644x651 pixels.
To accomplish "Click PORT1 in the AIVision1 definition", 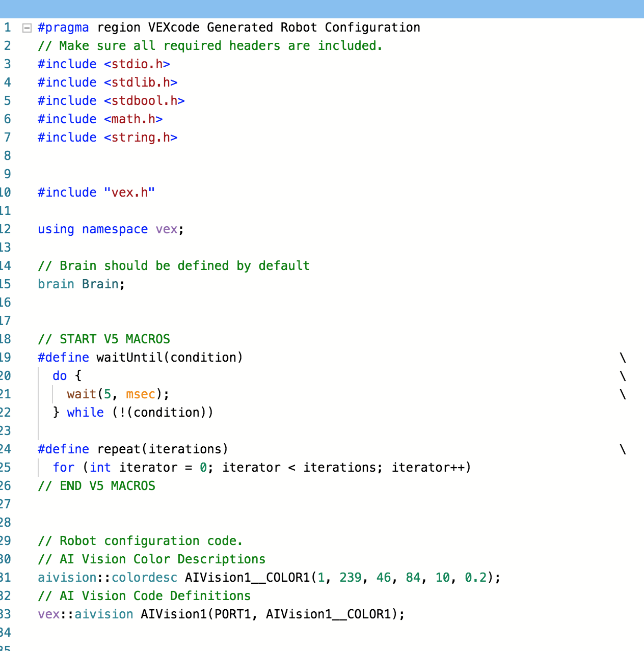I will coord(232,614).
